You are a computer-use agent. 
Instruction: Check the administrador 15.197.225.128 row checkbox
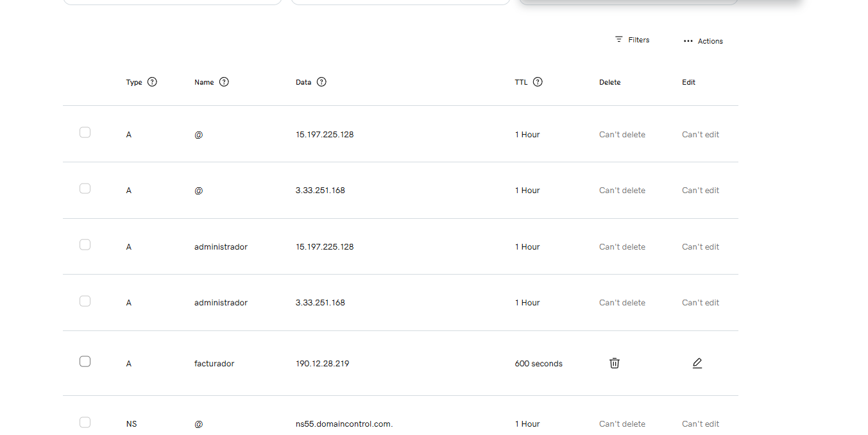click(85, 244)
